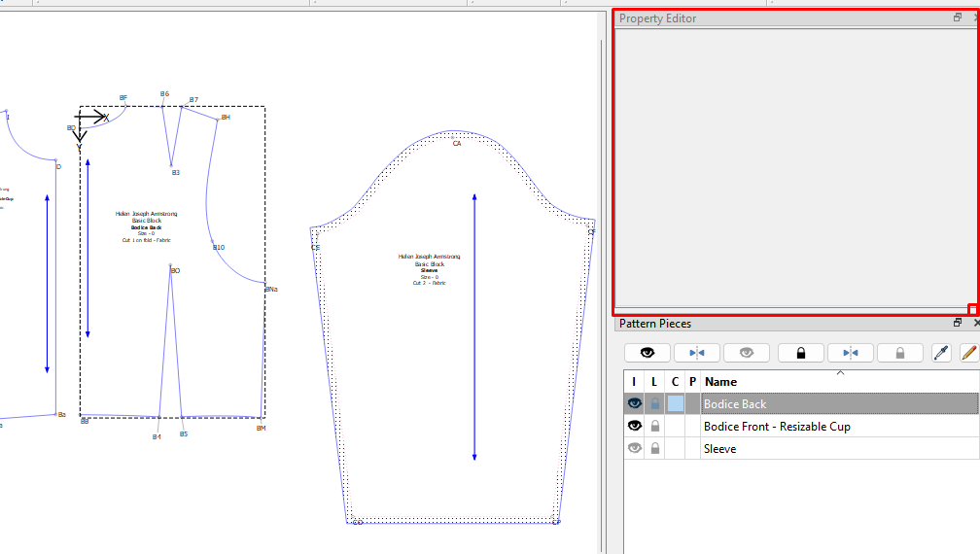Click the Sleeve piece label on canvas
The height and width of the screenshot is (554, 980).
[429, 269]
